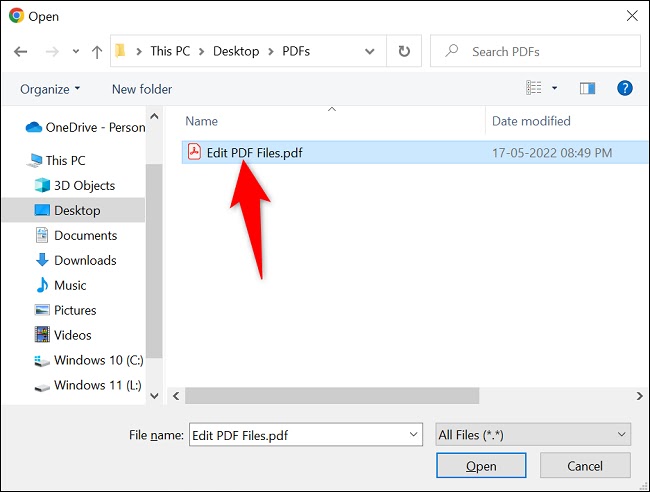Toggle the preview pane

click(587, 88)
